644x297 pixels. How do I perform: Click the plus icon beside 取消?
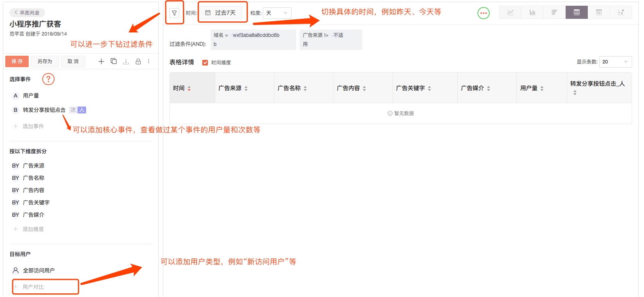click(101, 61)
